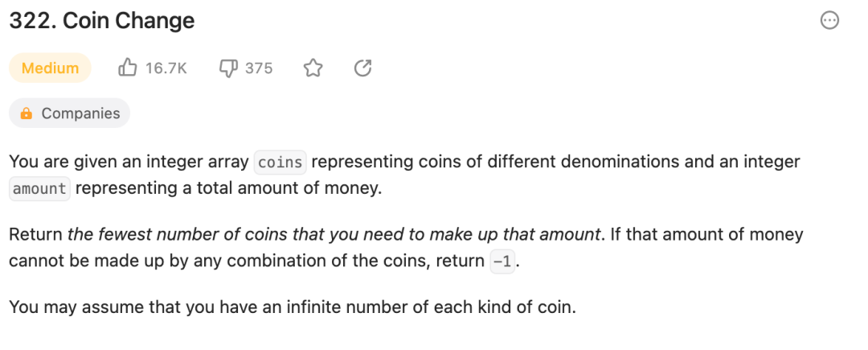The image size is (868, 350).
Task: Click the 16.7K likes count
Action: (166, 68)
